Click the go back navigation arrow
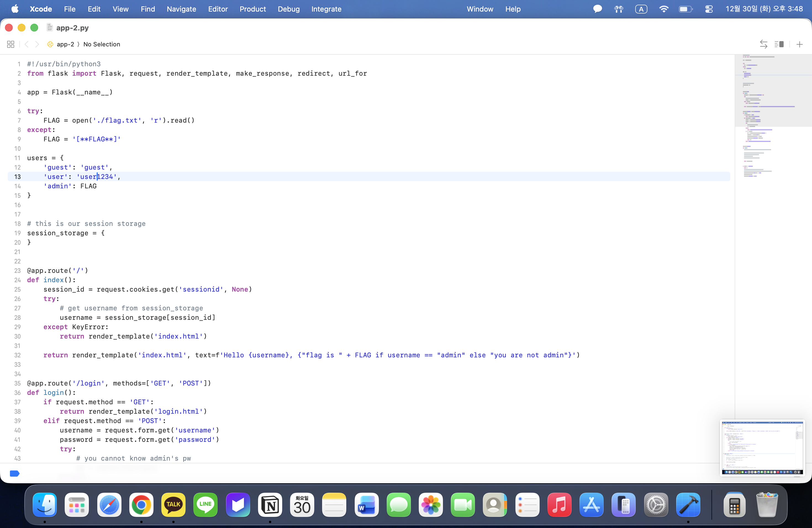Image resolution: width=812 pixels, height=528 pixels. [27, 44]
